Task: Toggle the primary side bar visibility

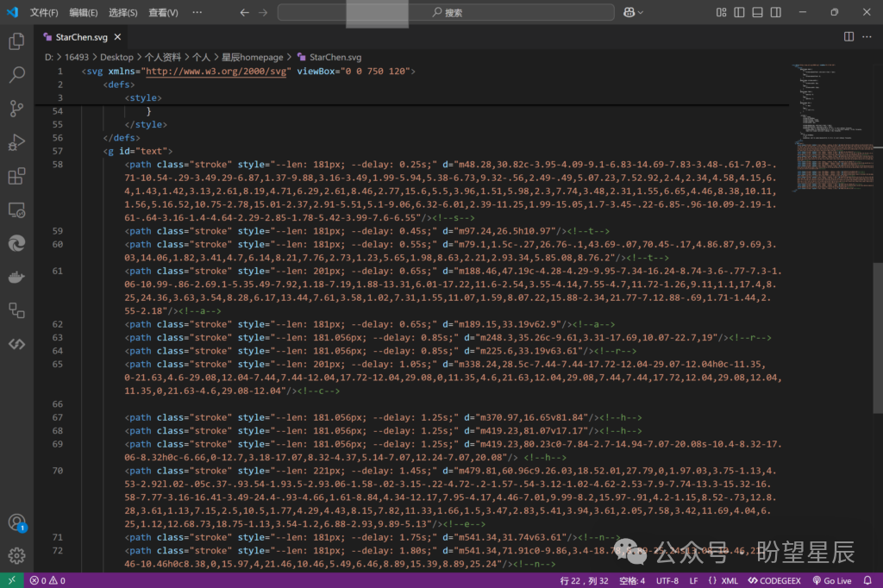Action: 739,12
